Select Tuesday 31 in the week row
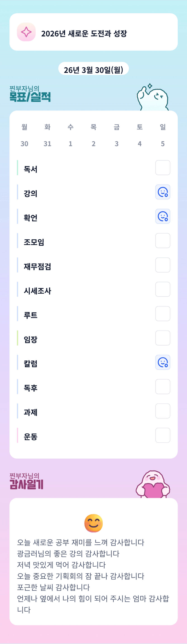This screenshot has width=187, height=644. click(47, 144)
